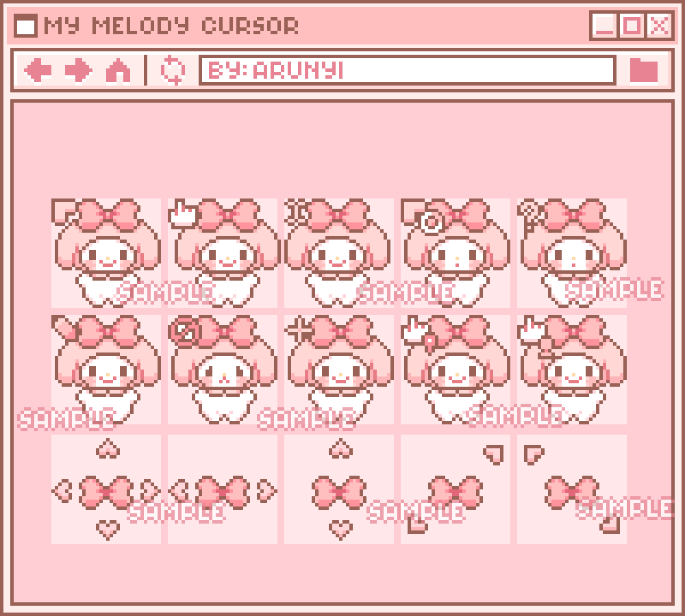Maximize the My Melody Cursor window

(632, 26)
